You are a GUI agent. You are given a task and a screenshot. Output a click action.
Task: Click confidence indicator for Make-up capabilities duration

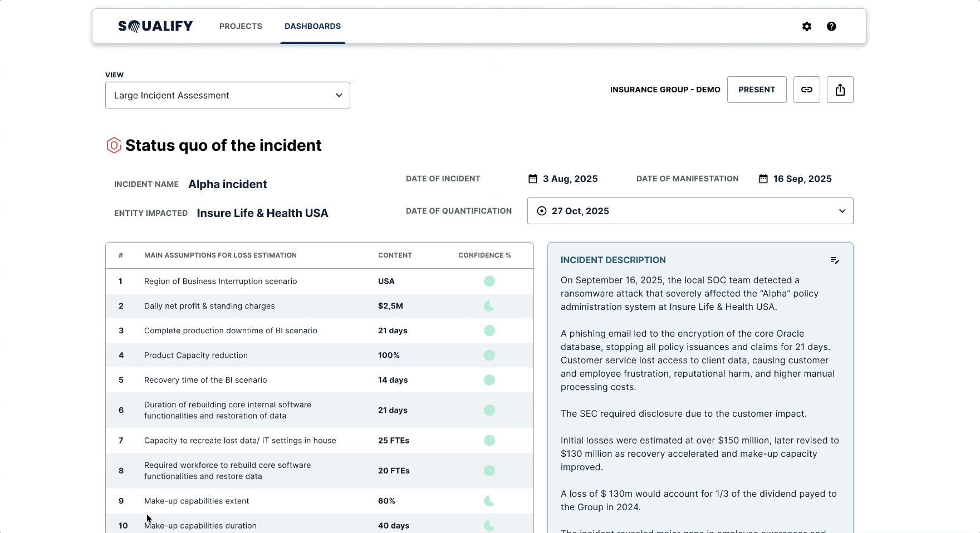point(489,526)
